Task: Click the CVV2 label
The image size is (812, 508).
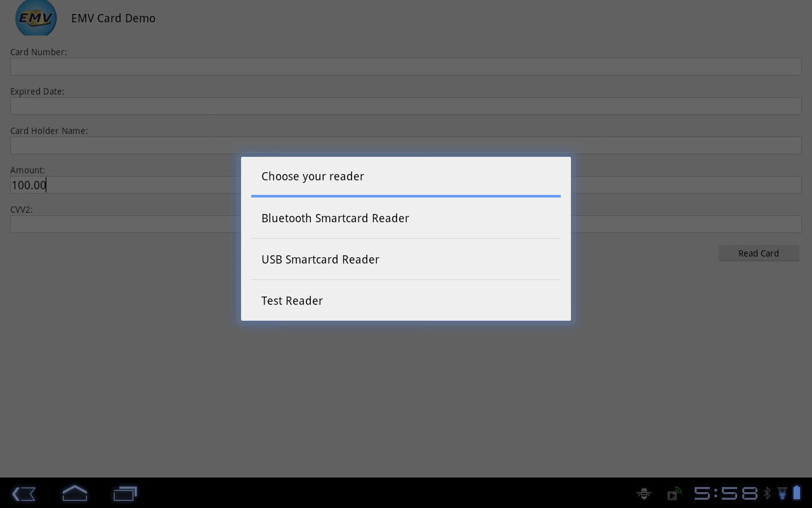Action: (x=22, y=210)
